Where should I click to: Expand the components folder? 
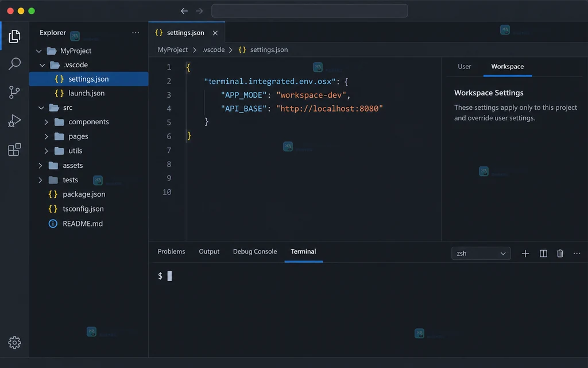tap(46, 122)
